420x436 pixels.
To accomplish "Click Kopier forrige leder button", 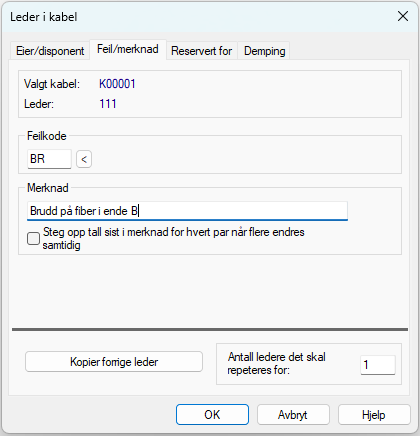I will pos(114,362).
